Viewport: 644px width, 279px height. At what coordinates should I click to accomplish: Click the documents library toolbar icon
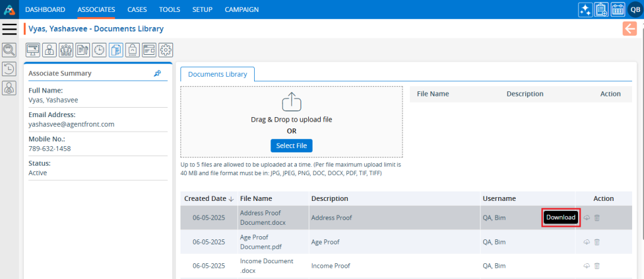[x=116, y=50]
